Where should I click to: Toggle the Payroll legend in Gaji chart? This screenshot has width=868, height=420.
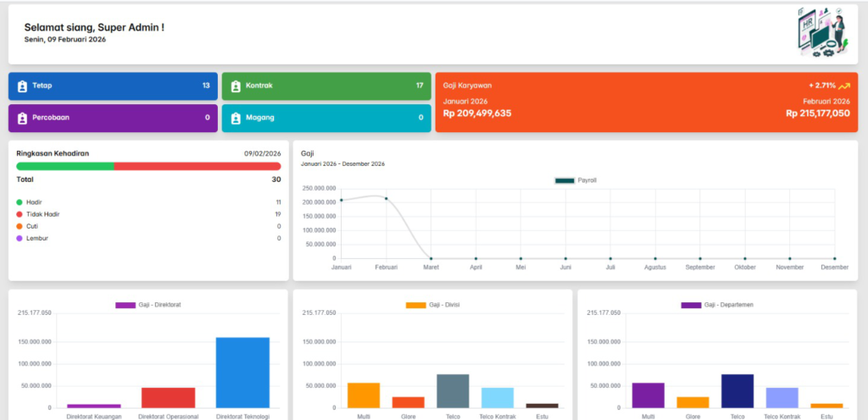point(575,180)
